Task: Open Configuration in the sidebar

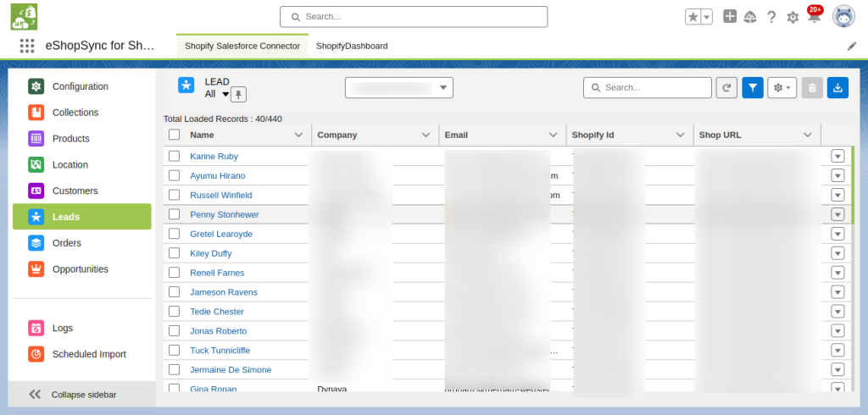Action: [82, 86]
